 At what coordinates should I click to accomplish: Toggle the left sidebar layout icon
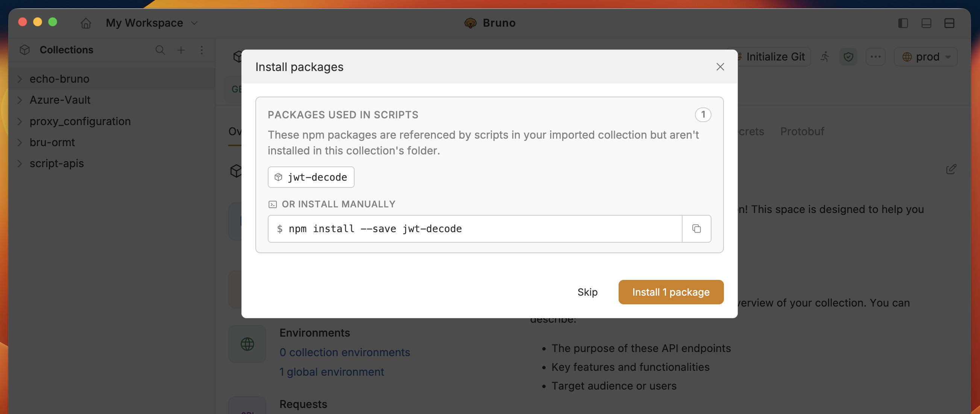click(x=903, y=23)
